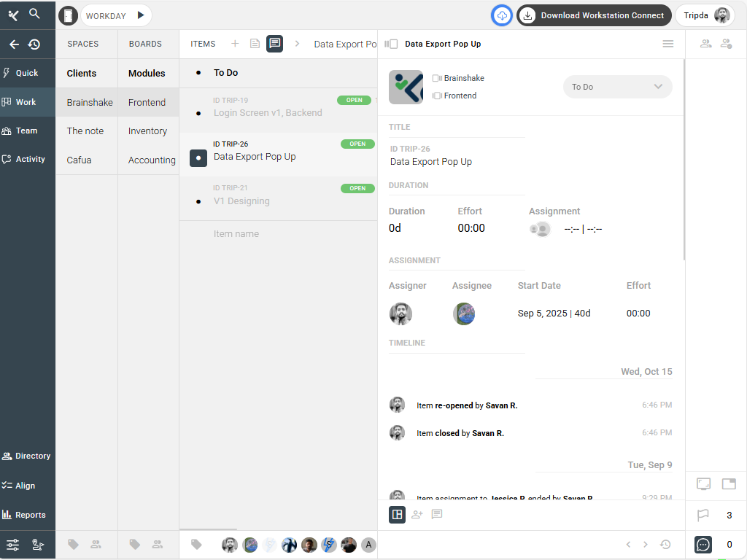The height and width of the screenshot is (560, 747).
Task: Select the Inventory board
Action: (147, 131)
